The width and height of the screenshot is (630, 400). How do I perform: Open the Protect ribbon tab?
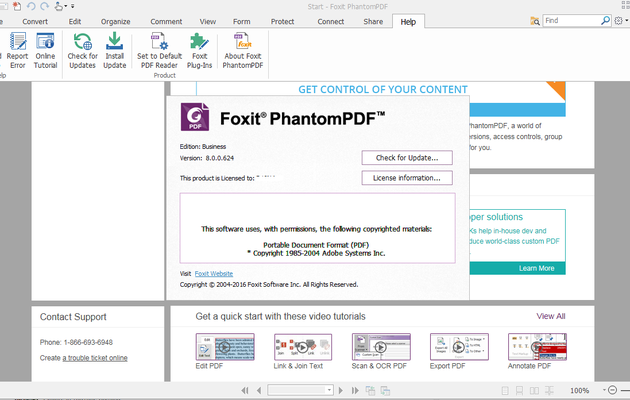(282, 21)
